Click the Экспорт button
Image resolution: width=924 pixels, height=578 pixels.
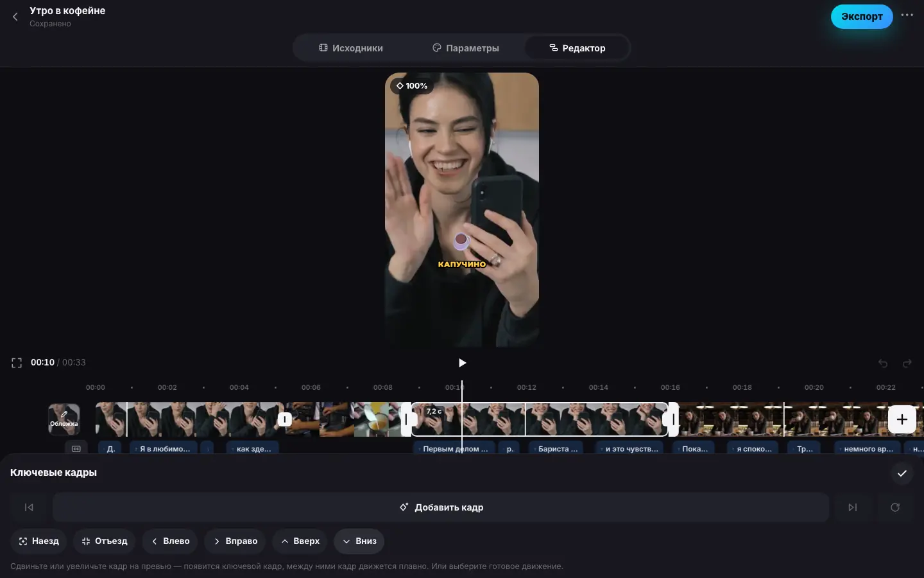(862, 17)
